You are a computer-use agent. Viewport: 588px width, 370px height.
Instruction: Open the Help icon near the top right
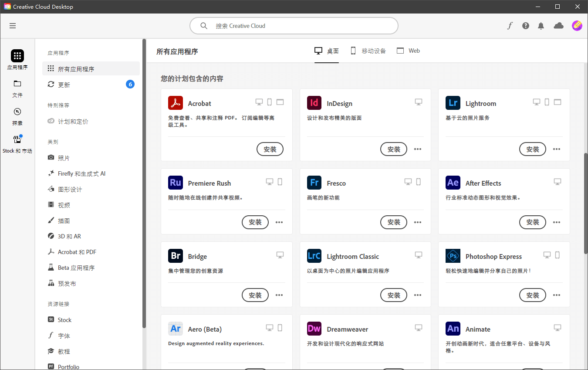tap(525, 26)
